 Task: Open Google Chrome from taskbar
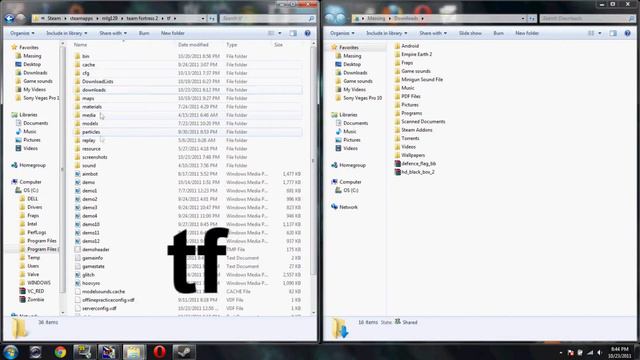(60, 352)
